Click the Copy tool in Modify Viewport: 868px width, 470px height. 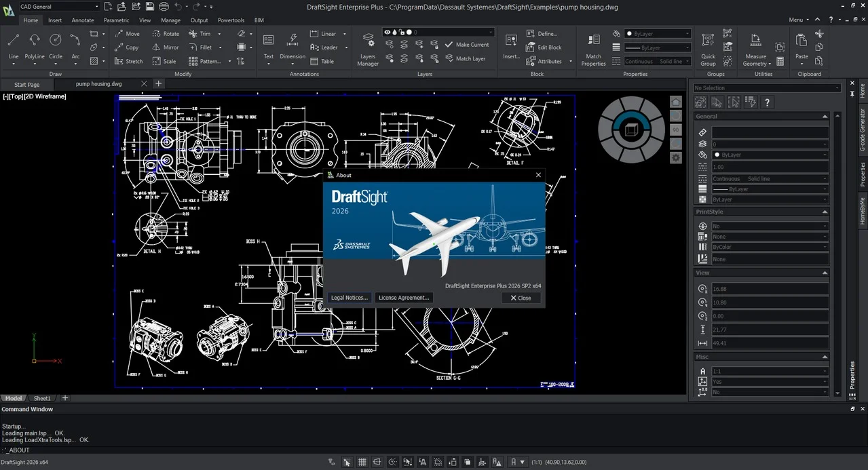tap(127, 47)
